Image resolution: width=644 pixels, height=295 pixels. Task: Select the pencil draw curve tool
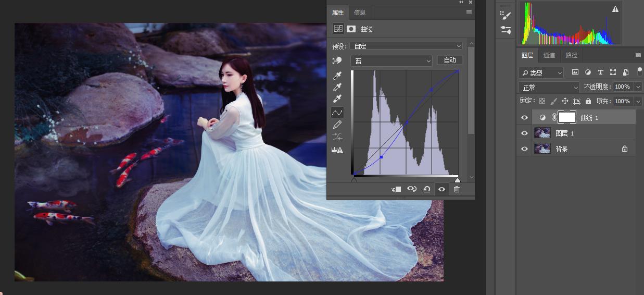[x=337, y=125]
